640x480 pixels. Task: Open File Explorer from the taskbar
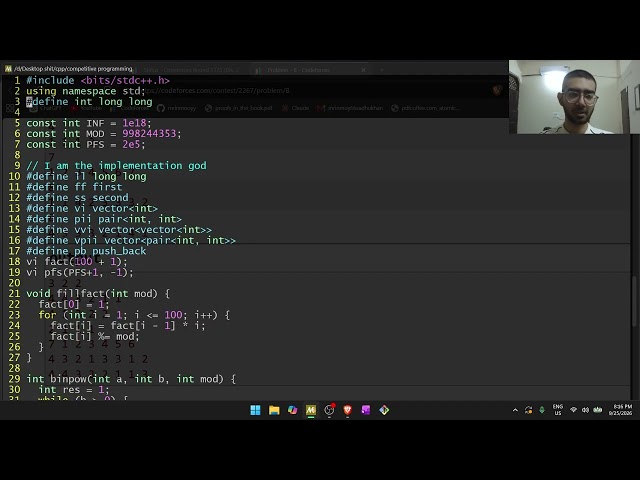coord(274,410)
